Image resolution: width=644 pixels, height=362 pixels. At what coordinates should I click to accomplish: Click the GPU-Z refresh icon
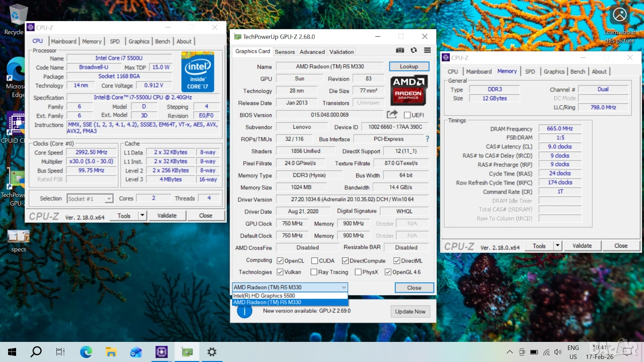(414, 50)
